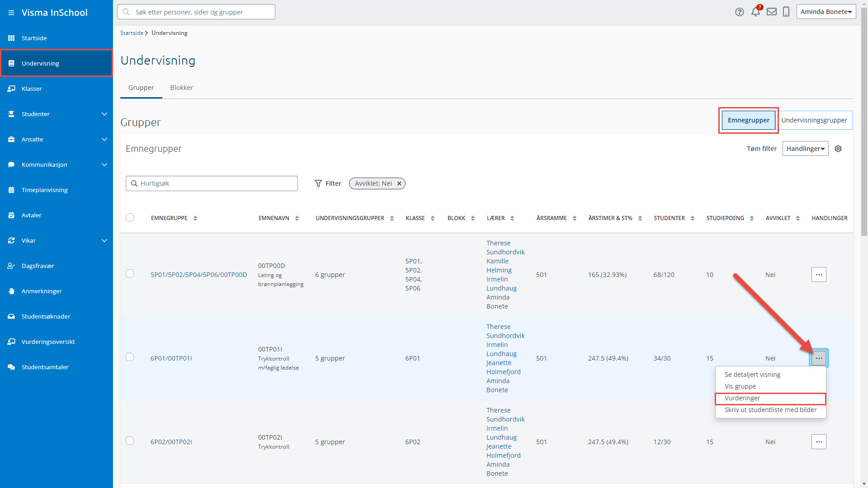Switch to the Blokker tab
The image size is (868, 488).
[181, 88]
